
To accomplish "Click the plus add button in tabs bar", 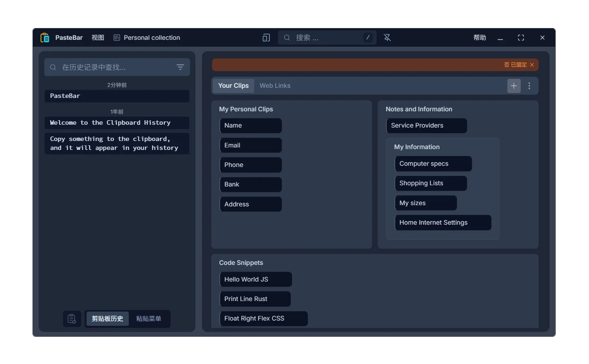I will 514,86.
